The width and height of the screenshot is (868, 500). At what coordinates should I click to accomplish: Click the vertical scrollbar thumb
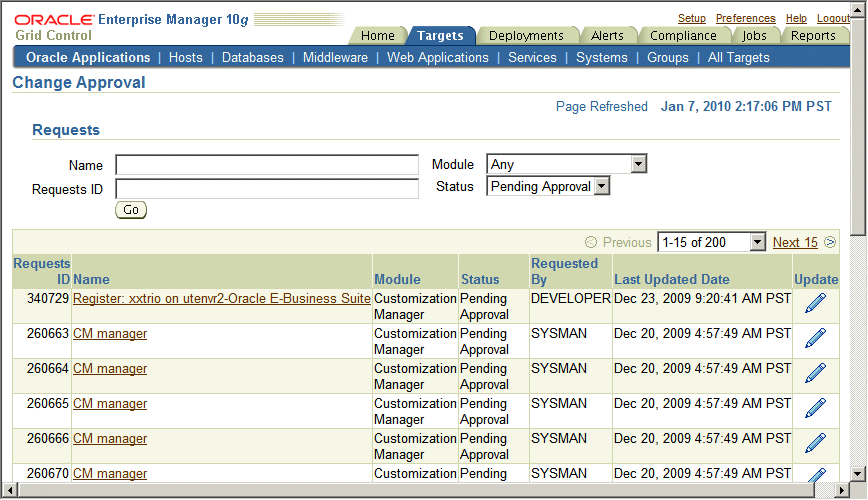click(x=857, y=127)
